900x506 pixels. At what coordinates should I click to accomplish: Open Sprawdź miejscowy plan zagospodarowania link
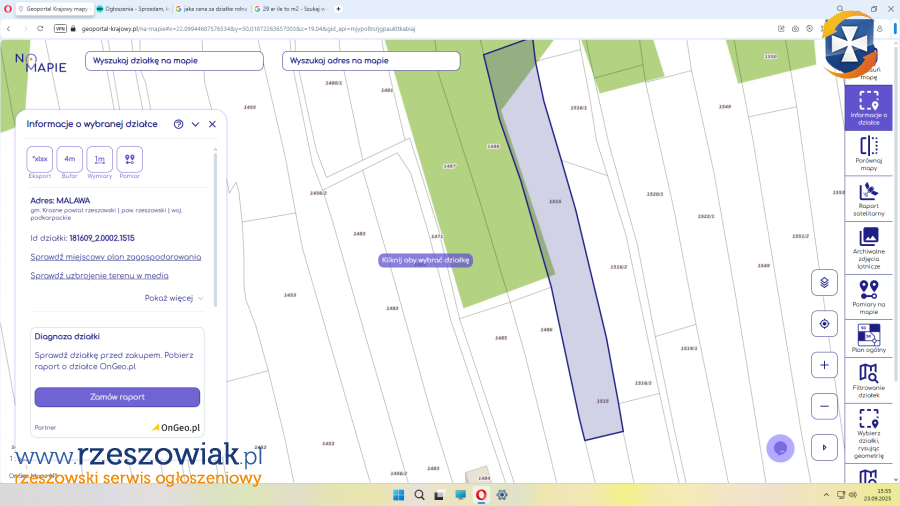point(115,257)
